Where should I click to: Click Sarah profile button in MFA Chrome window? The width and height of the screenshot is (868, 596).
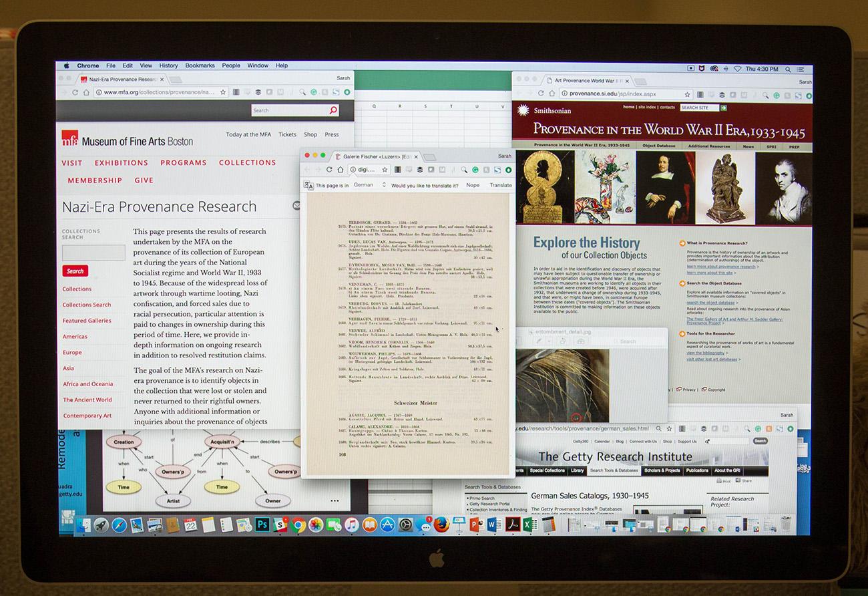coord(343,78)
